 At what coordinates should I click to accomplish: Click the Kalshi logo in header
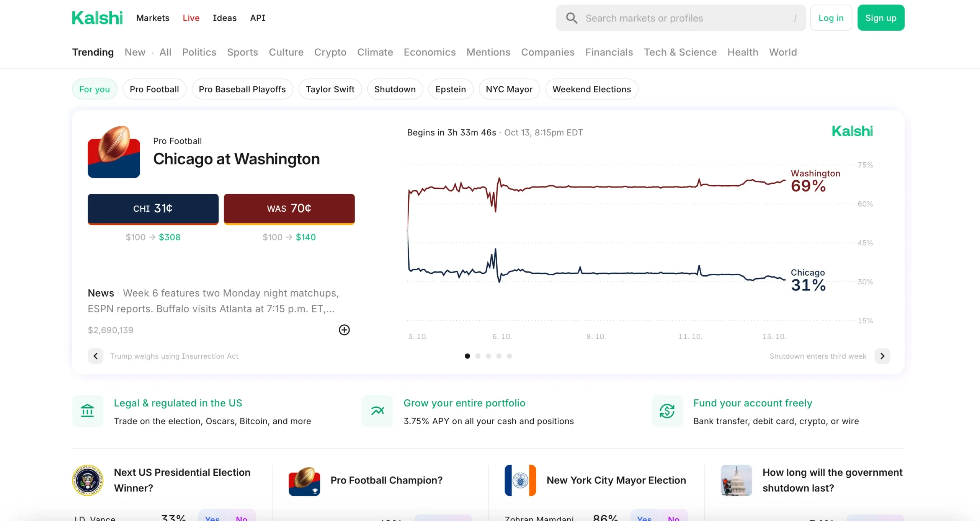(97, 18)
